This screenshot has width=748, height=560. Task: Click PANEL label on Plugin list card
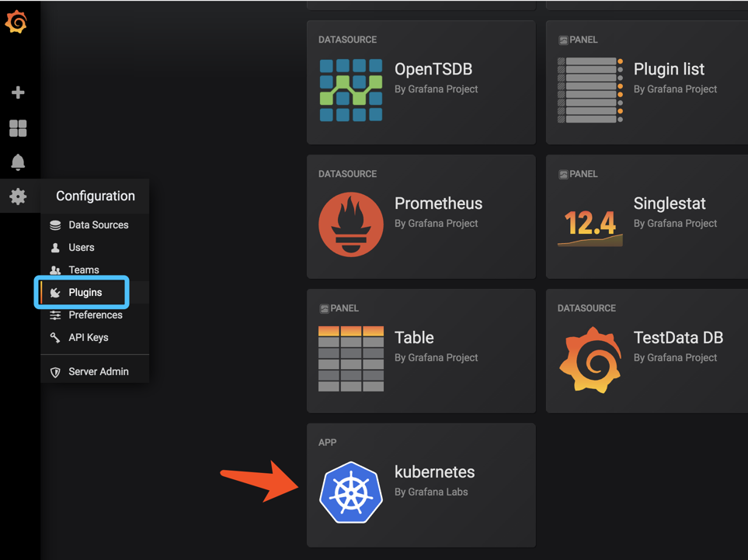coord(583,40)
